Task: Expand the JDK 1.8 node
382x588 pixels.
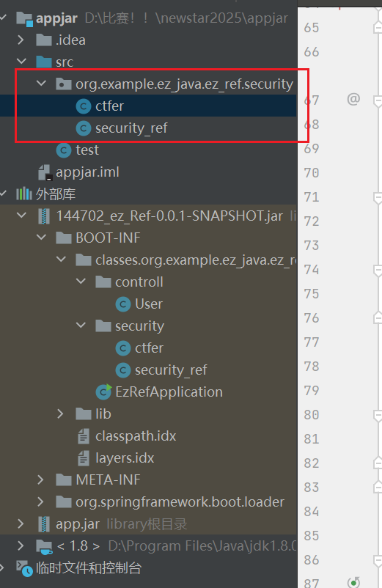Action: 21,545
